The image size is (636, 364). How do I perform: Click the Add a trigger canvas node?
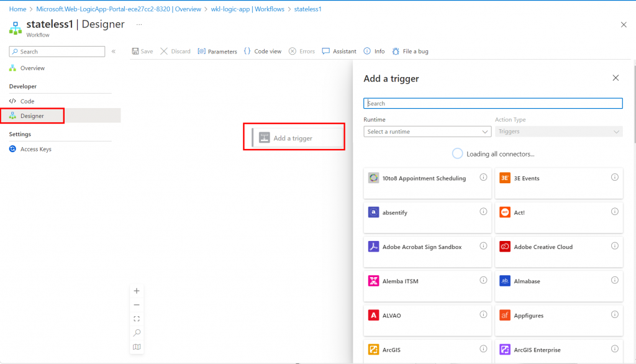[298, 138]
